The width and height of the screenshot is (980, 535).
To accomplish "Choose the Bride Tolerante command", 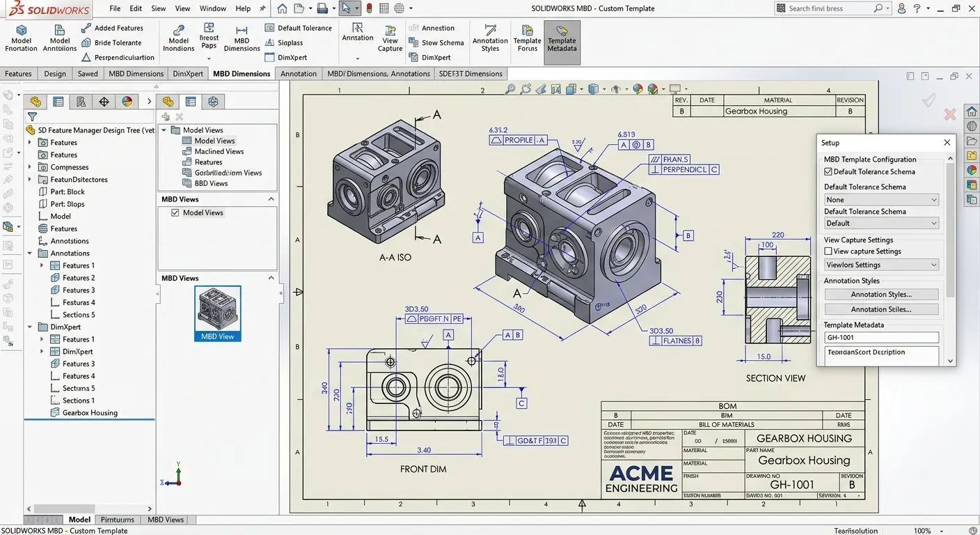I will tap(111, 42).
